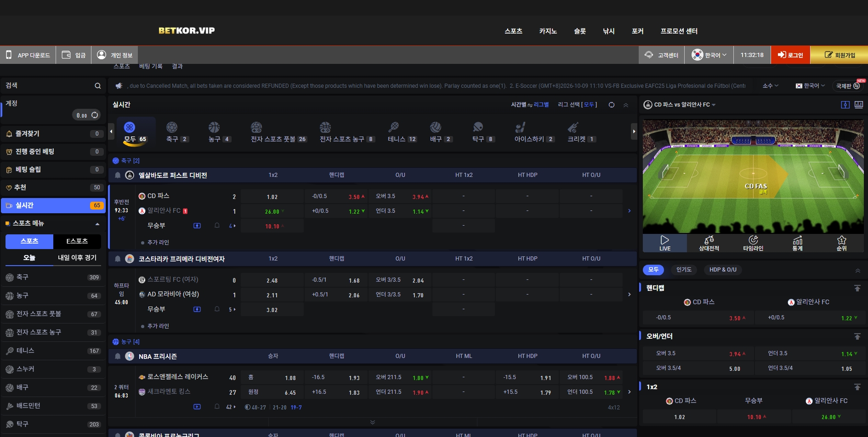
Task: Select the ice hockey (아이스하키) icon
Action: click(520, 127)
